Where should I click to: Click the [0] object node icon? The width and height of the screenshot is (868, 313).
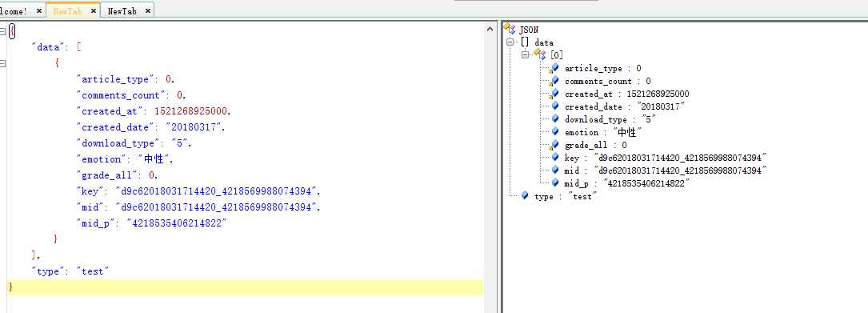tap(540, 54)
